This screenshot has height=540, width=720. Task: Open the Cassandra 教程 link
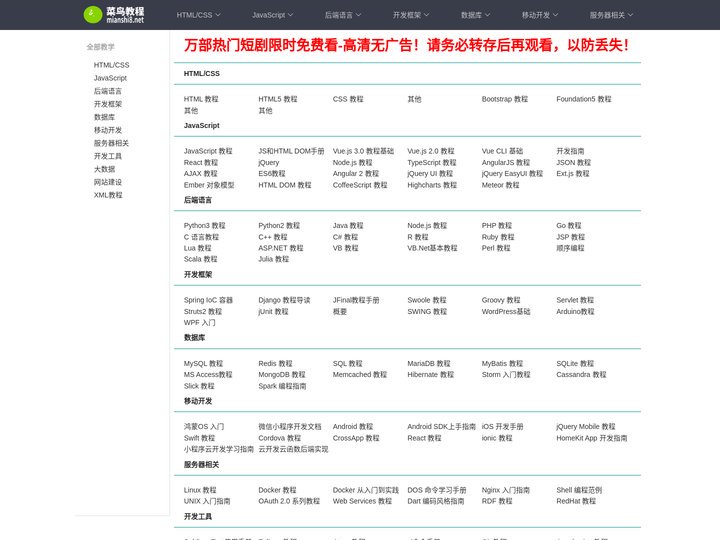tap(581, 375)
